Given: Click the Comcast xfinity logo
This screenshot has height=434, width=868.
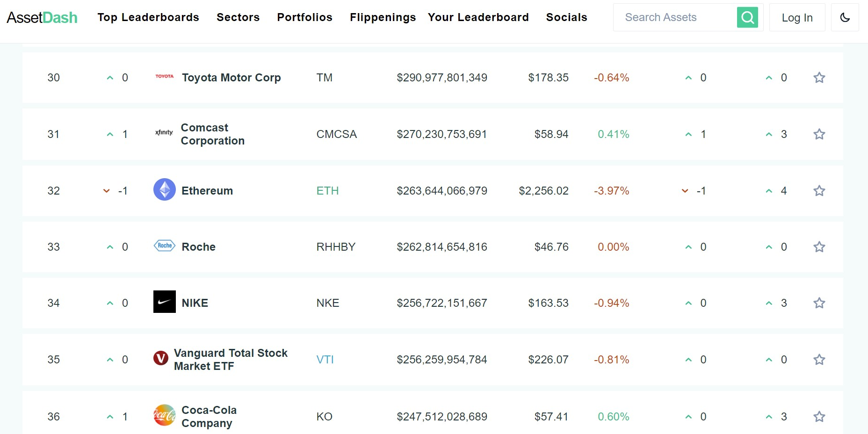Looking at the screenshot, I should [x=164, y=133].
